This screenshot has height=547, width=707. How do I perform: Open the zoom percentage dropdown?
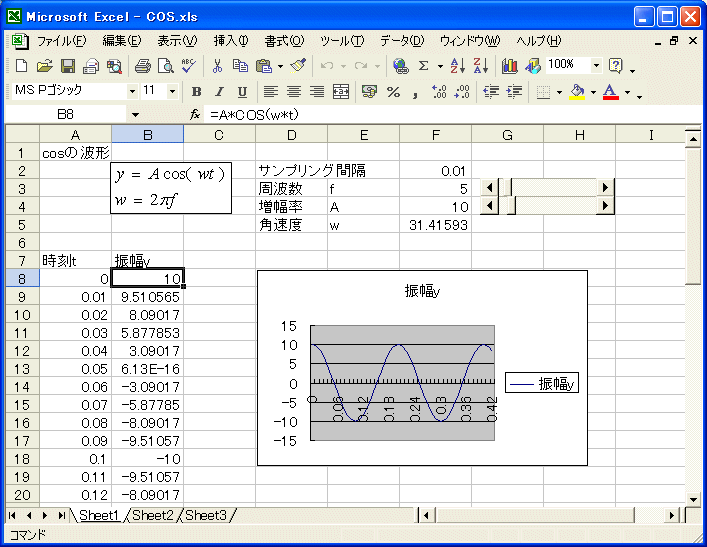pyautogui.click(x=596, y=66)
